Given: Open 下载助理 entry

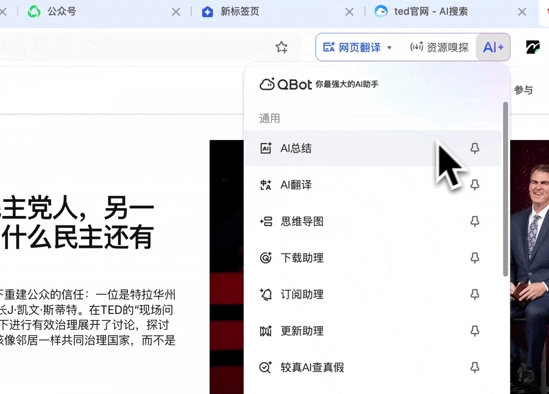Looking at the screenshot, I should pos(373,258).
